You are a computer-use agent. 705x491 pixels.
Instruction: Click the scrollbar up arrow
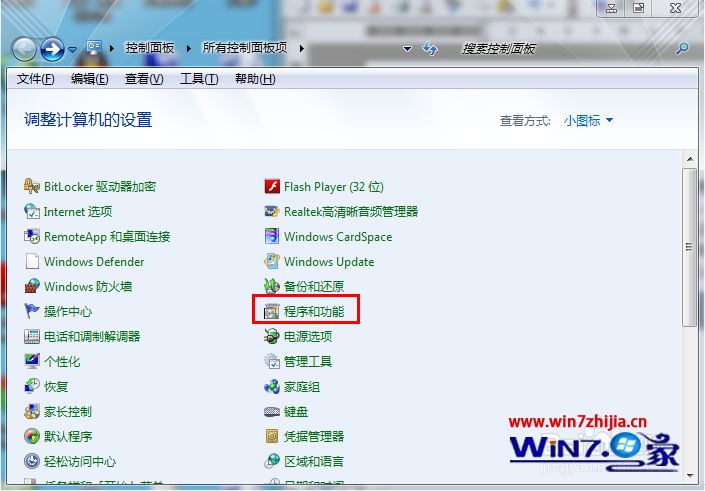click(x=689, y=159)
